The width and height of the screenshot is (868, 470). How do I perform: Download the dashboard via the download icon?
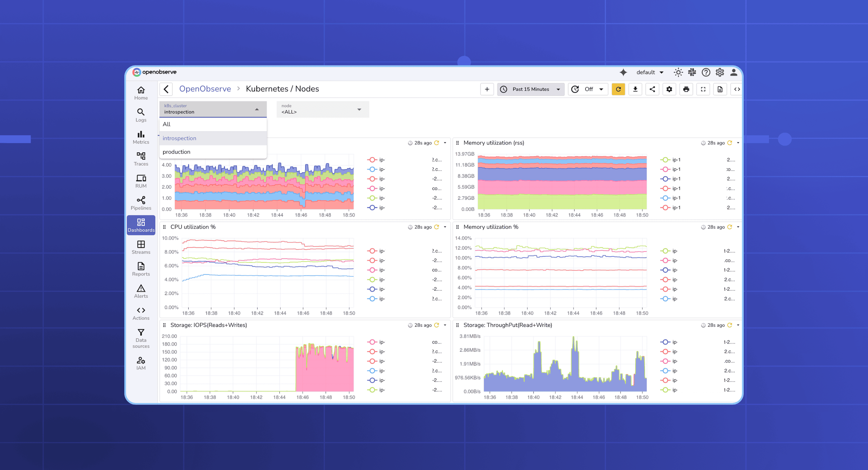(635, 89)
